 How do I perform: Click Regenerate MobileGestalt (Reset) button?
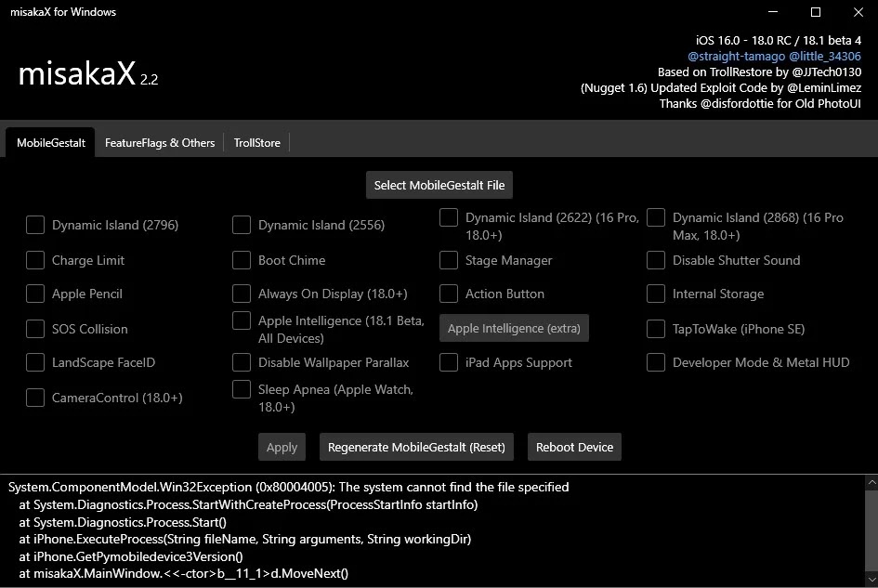pyautogui.click(x=416, y=447)
